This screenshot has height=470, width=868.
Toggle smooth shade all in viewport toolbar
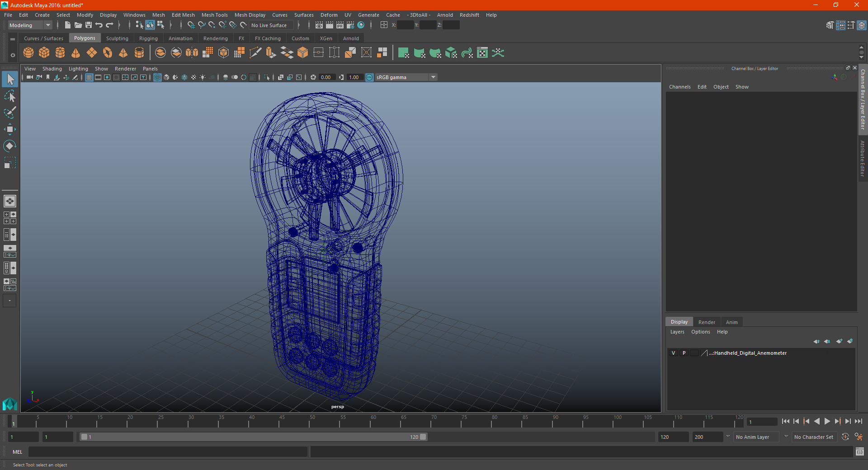point(166,77)
